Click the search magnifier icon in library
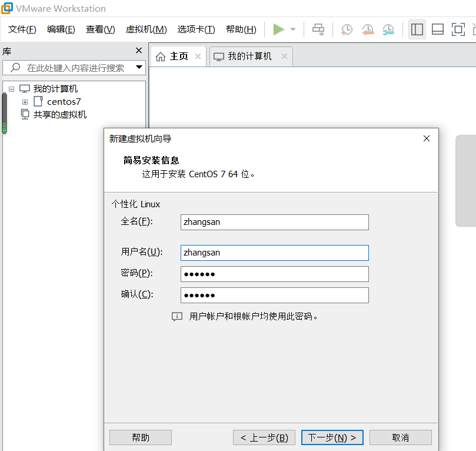 (15, 67)
